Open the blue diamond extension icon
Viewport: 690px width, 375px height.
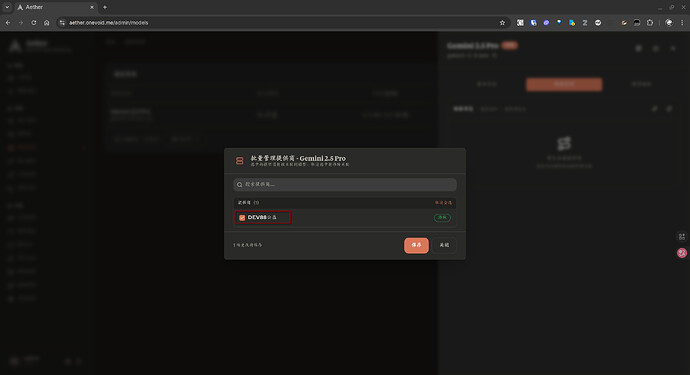coord(559,22)
